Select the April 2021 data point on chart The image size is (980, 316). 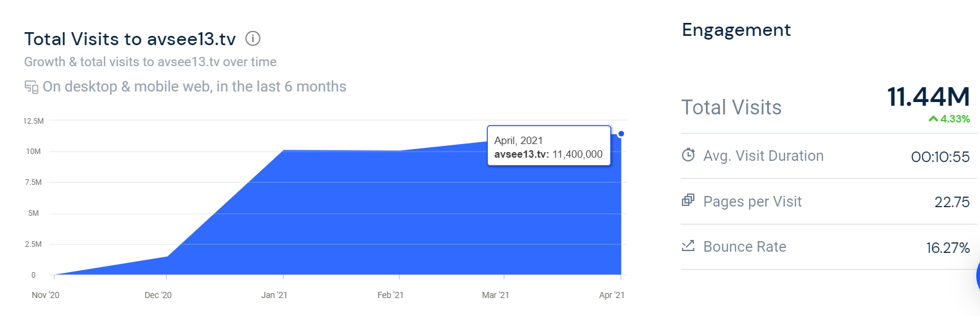coord(621,134)
